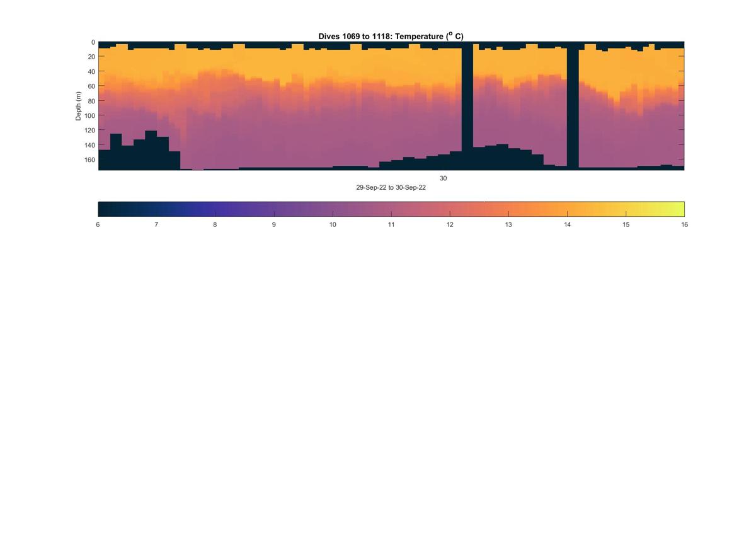
Task: Click the colorbar at the 8 degree mark
Action: 215,209
